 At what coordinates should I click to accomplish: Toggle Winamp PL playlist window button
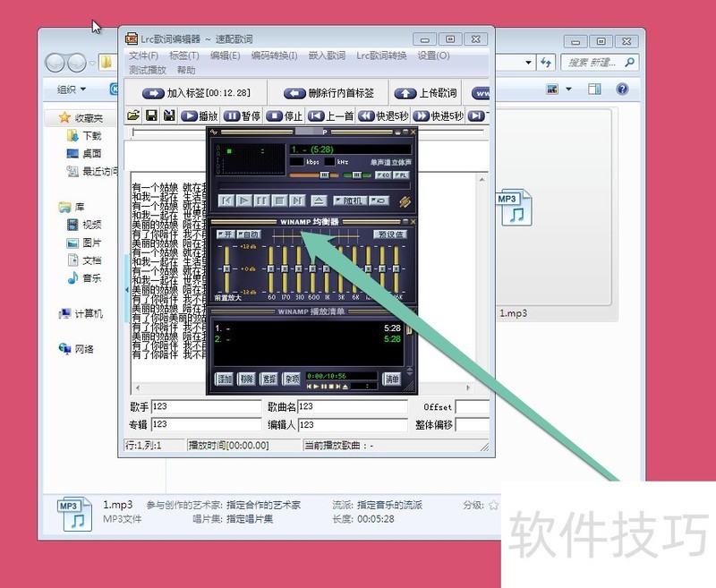pos(401,175)
